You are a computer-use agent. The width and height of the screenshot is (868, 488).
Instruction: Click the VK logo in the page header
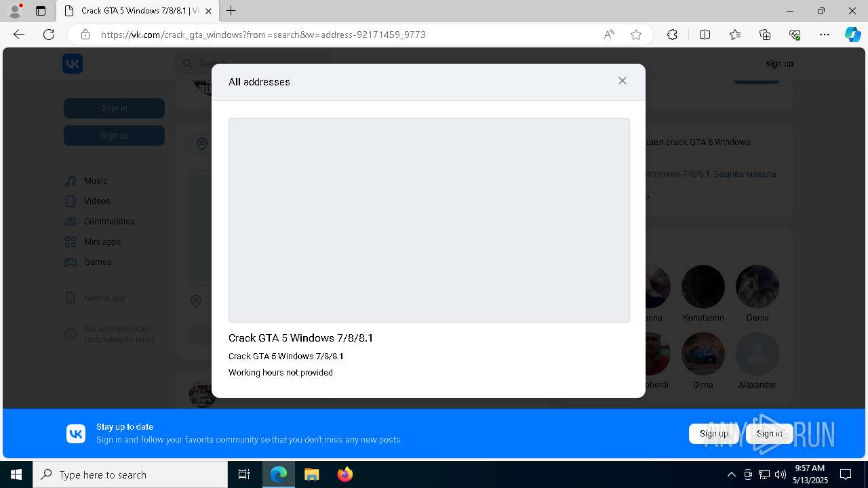coord(73,64)
